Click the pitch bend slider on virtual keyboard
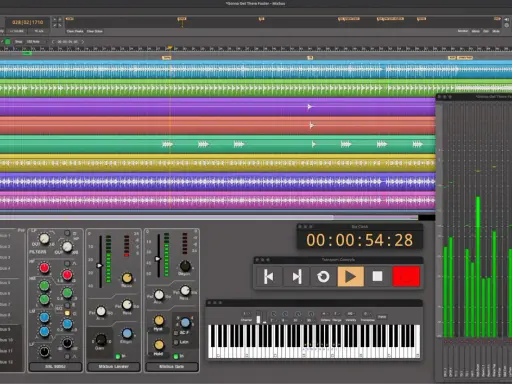 tap(258, 317)
